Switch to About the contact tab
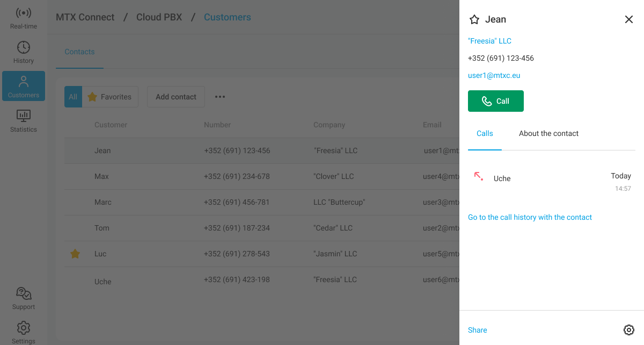The width and height of the screenshot is (644, 345). pos(548,133)
